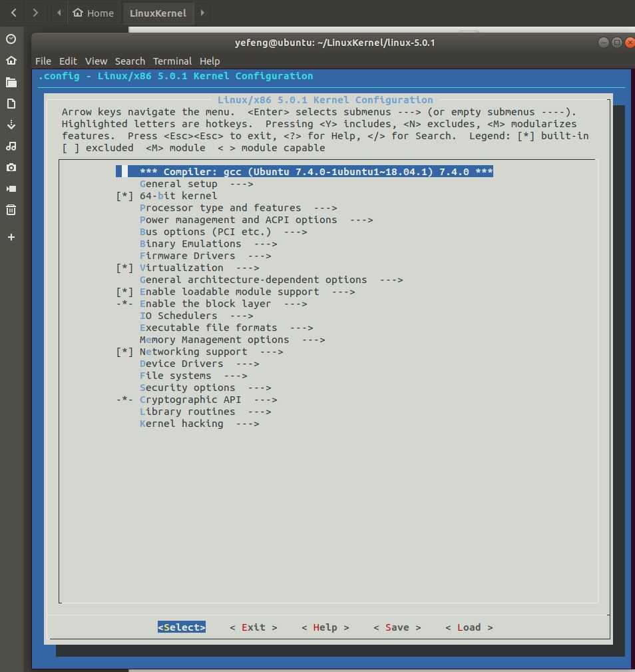This screenshot has width=635, height=672.
Task: Expand the General setup submenu
Action: [196, 184]
